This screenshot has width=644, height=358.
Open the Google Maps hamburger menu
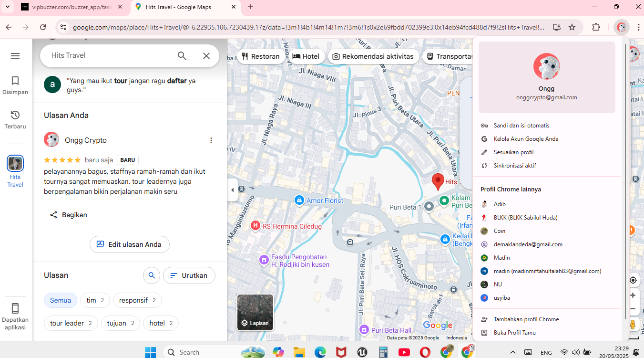15,56
